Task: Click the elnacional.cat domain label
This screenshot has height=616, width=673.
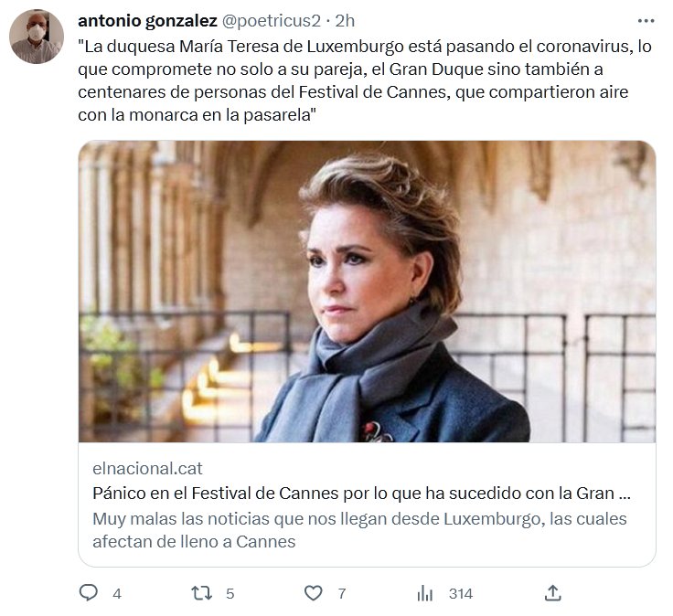Action: click(x=147, y=468)
